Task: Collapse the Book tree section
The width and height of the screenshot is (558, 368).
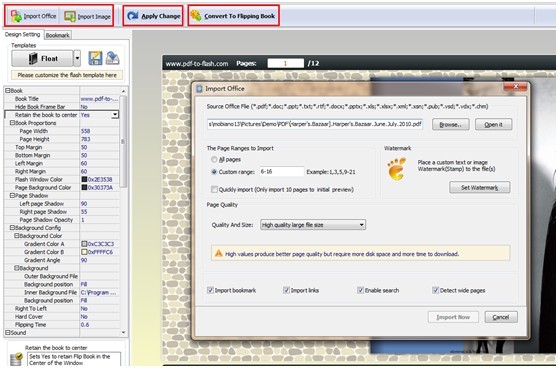Action: (x=7, y=90)
